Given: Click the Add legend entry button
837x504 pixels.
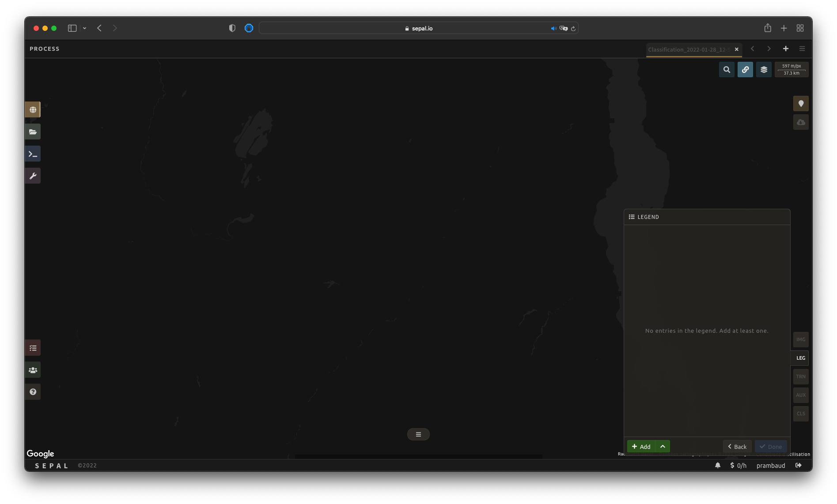Looking at the screenshot, I should pyautogui.click(x=641, y=447).
